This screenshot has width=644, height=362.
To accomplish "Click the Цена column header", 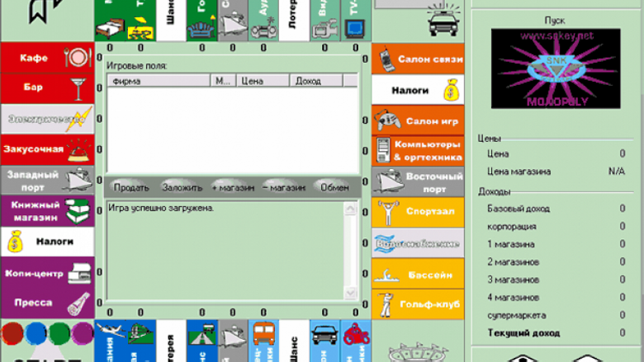I will 263,81.
